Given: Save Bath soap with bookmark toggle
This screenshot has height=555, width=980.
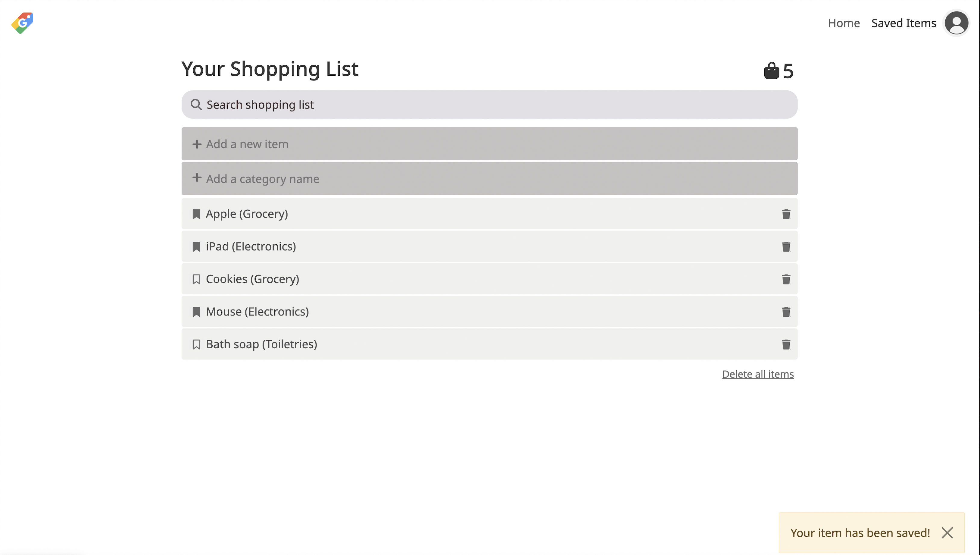Looking at the screenshot, I should click(x=196, y=345).
